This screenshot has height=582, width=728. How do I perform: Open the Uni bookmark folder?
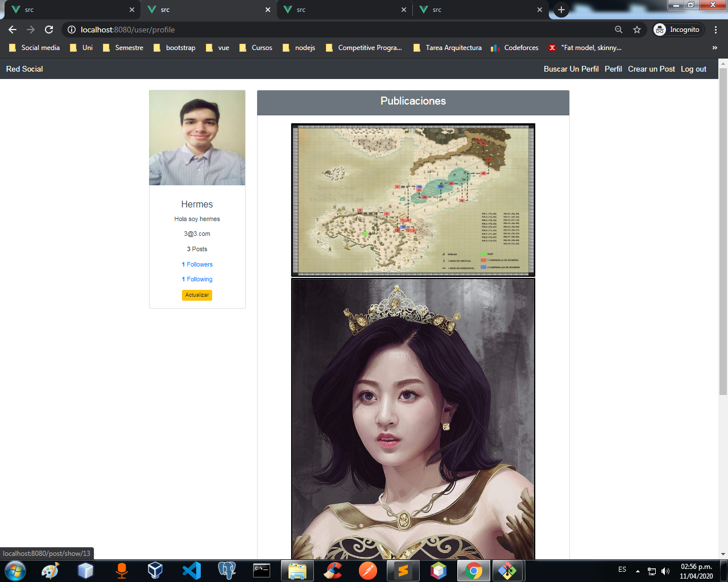coord(81,48)
